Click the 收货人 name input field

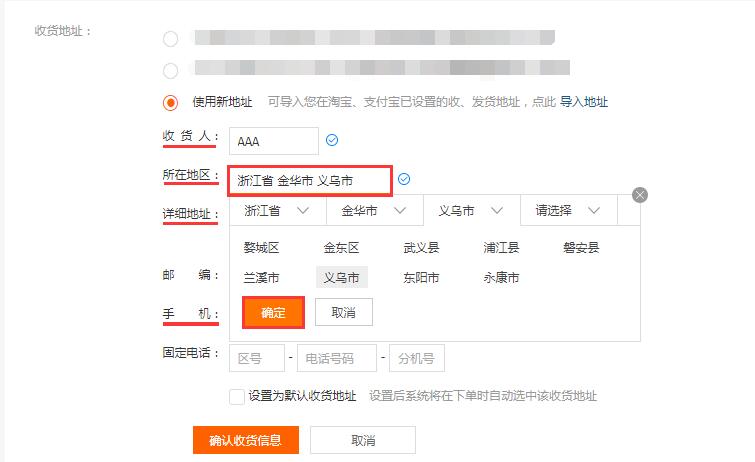coord(273,141)
